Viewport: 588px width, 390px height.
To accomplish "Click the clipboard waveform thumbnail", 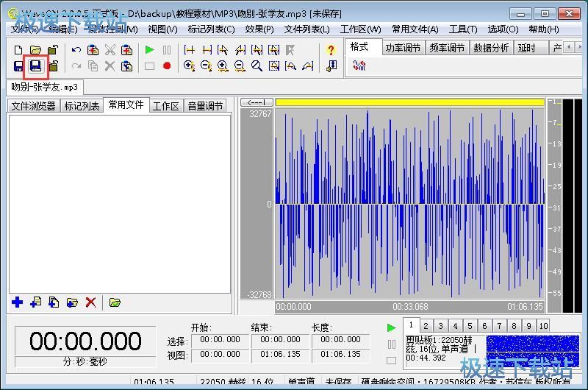I will pos(532,351).
